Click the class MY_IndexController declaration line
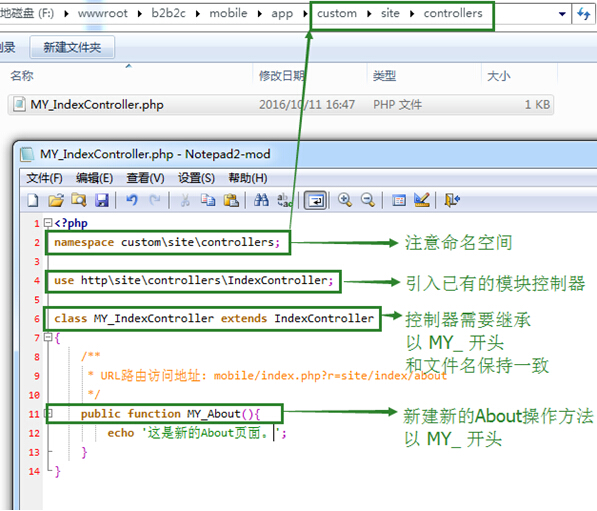This screenshot has height=511, width=597. tap(214, 318)
